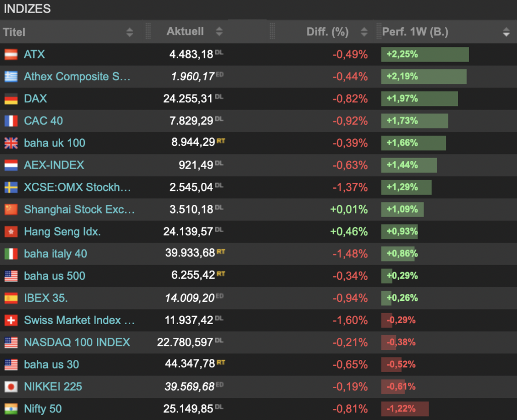The image size is (517, 420).
Task: Click the Diff. (%) column header
Action: pos(327,32)
